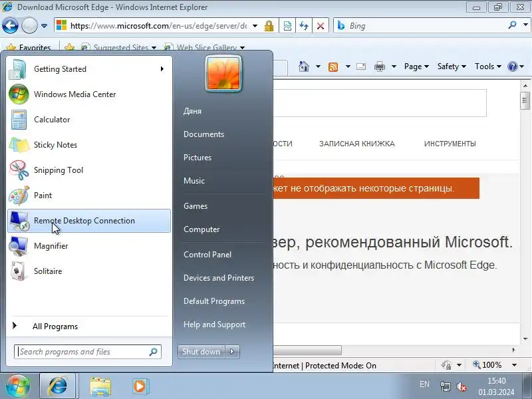Click the Refresh button in IE
Viewport: 532px width, 399px height.
(x=304, y=26)
